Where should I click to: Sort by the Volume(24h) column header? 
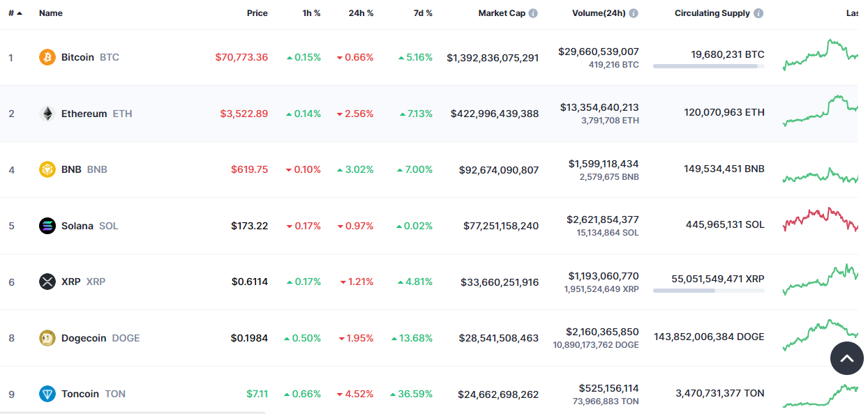(599, 13)
